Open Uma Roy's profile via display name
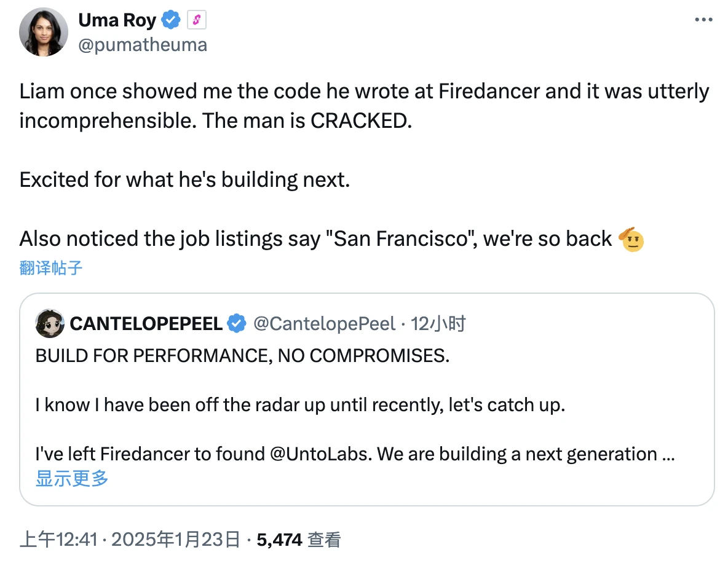Image resolution: width=728 pixels, height=563 pixels. tap(117, 21)
